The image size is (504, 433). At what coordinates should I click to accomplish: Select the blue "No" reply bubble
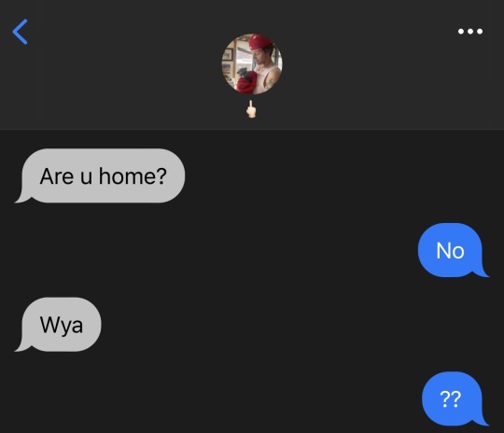pyautogui.click(x=454, y=250)
